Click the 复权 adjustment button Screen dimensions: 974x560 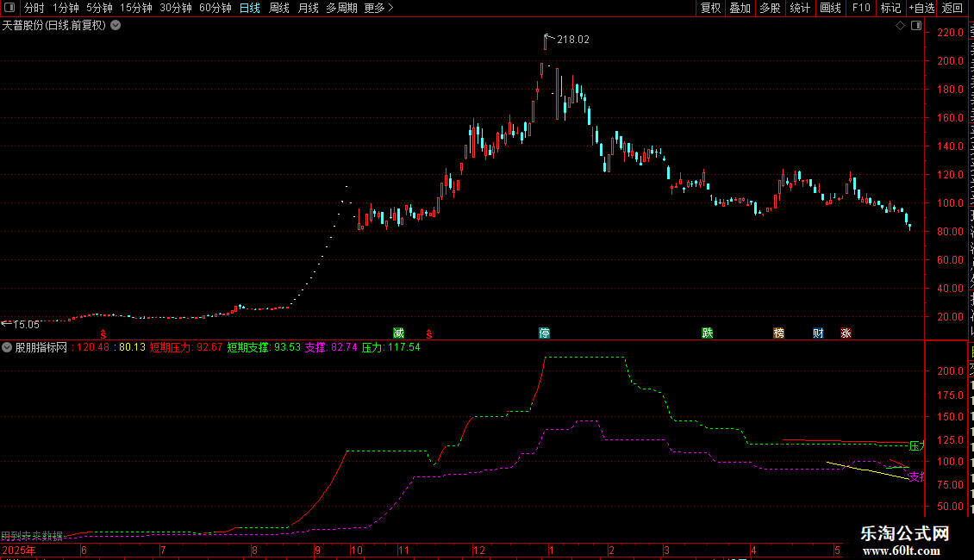pos(710,8)
